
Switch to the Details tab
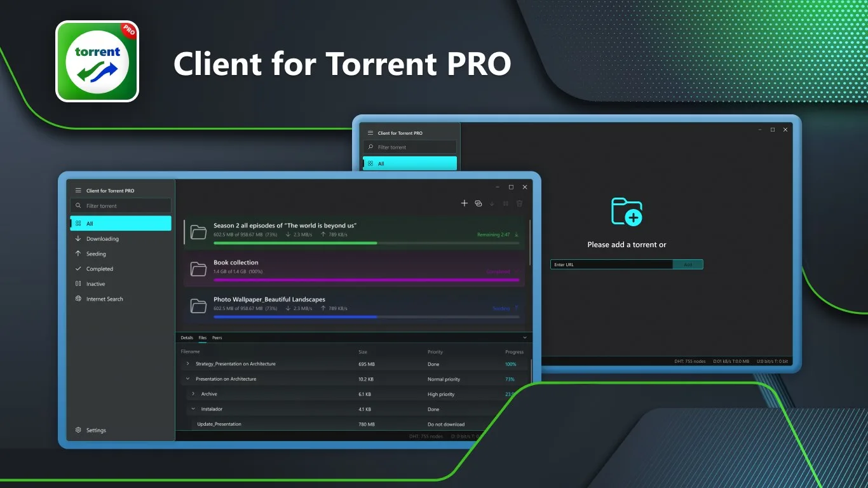(x=187, y=338)
